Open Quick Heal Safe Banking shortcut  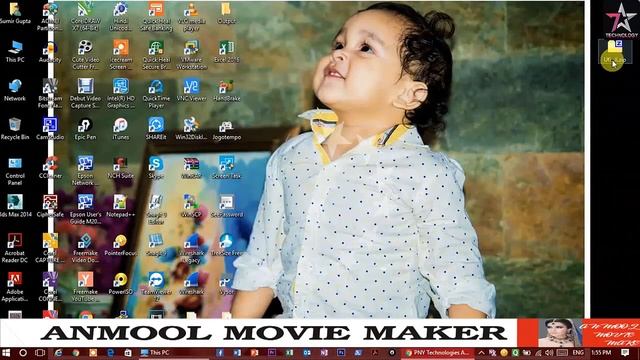[x=156, y=17]
